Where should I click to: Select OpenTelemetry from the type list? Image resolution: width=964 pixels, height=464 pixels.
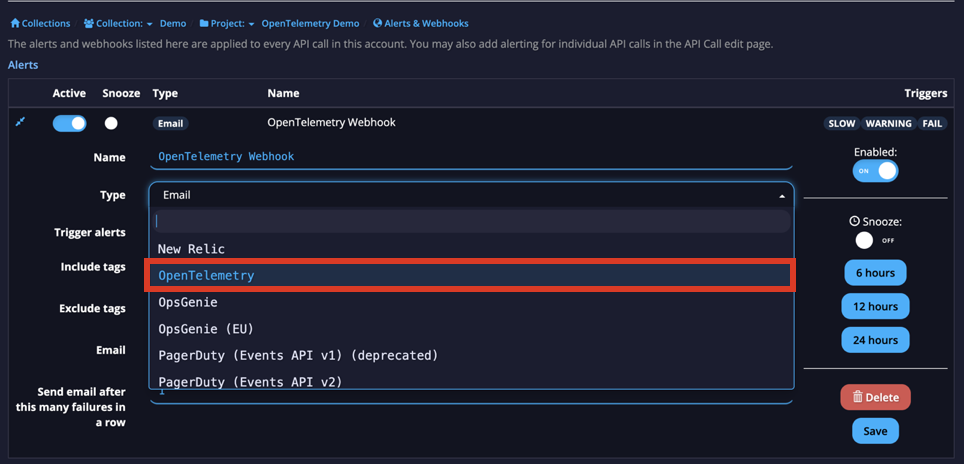point(470,275)
